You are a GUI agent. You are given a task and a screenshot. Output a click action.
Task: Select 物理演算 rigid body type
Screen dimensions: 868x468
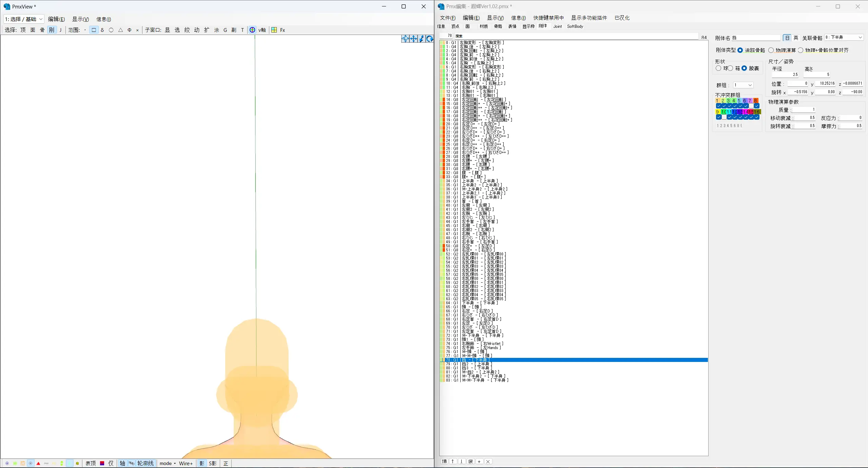[x=771, y=50]
